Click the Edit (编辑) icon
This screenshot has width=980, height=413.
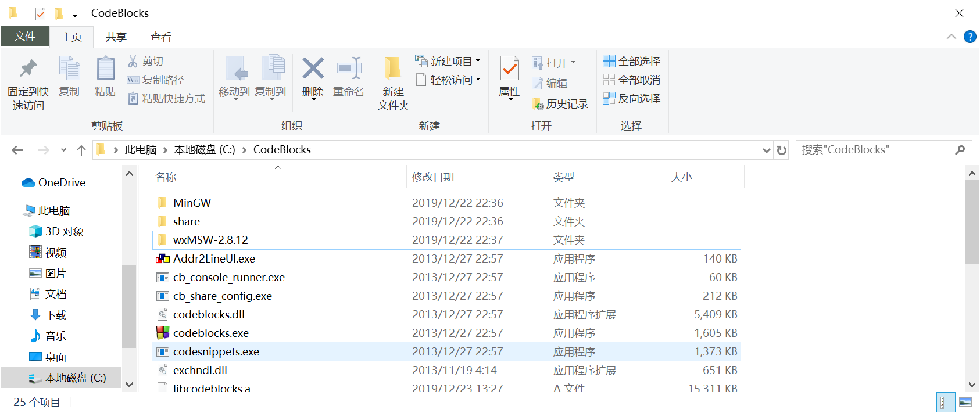[x=538, y=83]
